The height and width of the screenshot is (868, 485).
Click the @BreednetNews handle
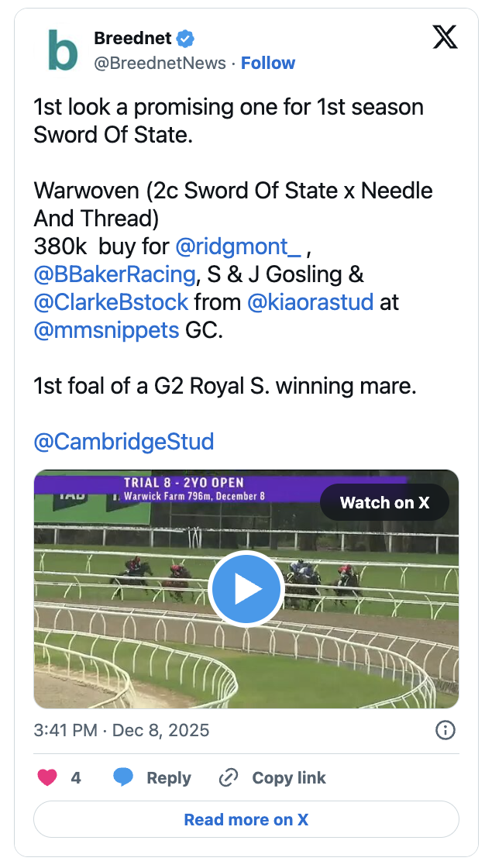click(x=160, y=63)
